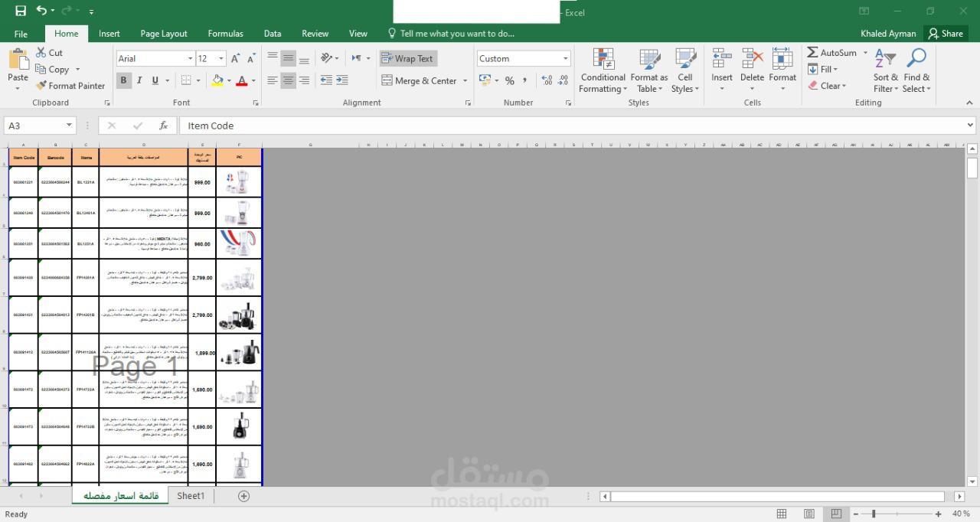This screenshot has height=522, width=980.
Task: Toggle Bold formatting
Action: 123,80
